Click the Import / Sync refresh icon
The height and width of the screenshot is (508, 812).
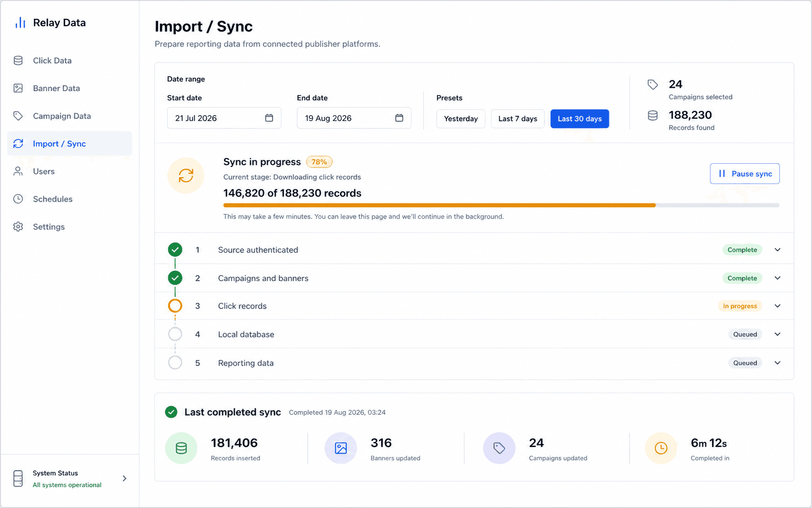click(x=18, y=143)
